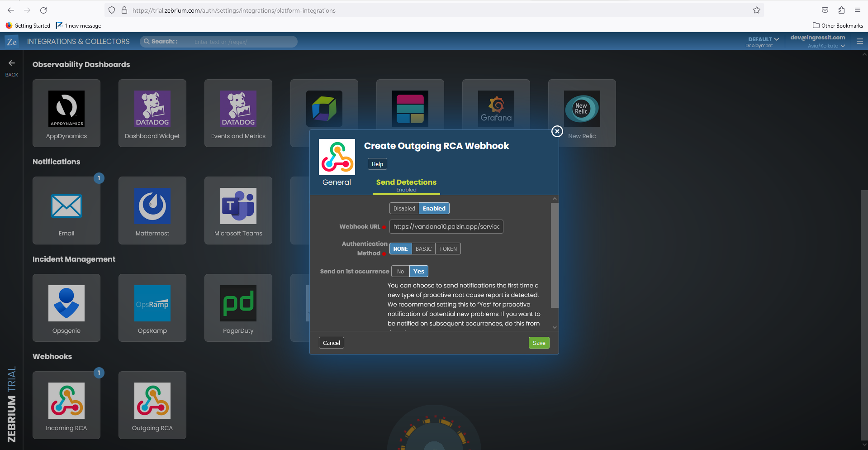Image resolution: width=868 pixels, height=450 pixels.
Task: Open the Incoming RCA webhook card
Action: coord(66,405)
